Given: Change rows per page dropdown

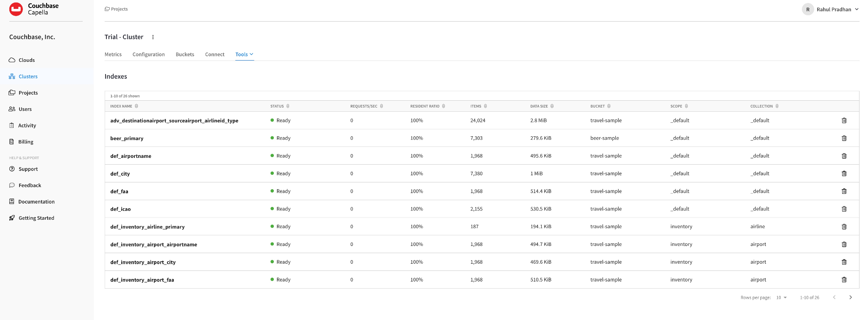Looking at the screenshot, I should pyautogui.click(x=782, y=298).
